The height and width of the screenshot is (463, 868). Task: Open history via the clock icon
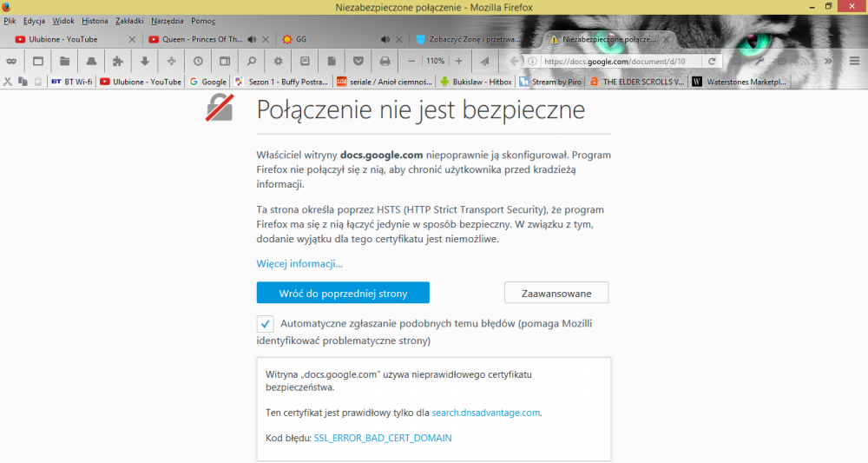[198, 62]
